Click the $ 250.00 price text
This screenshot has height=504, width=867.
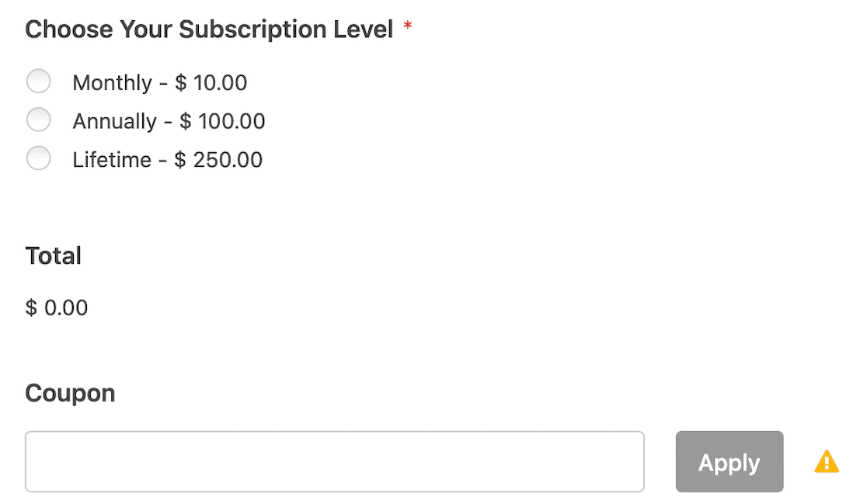218,160
